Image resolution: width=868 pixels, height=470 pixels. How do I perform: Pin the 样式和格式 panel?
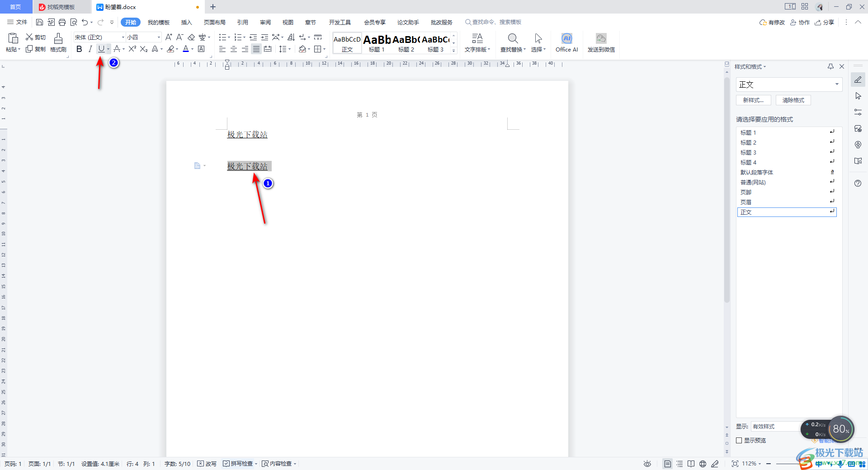pos(830,66)
